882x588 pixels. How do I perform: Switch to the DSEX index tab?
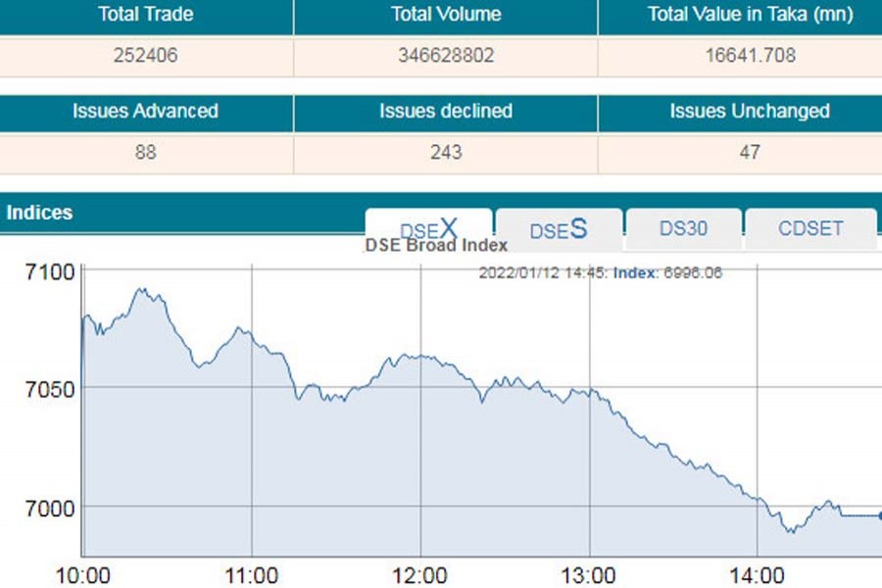[x=428, y=229]
